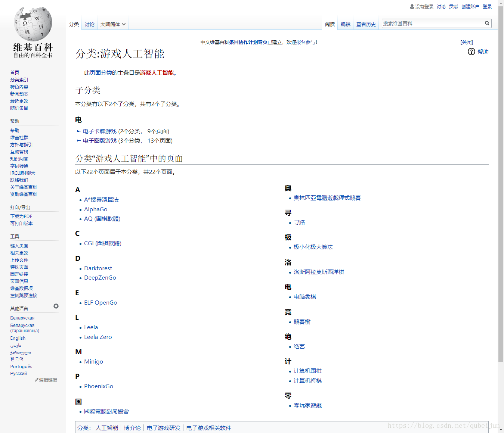Open 随机条目 in the sidebar

pyautogui.click(x=19, y=108)
